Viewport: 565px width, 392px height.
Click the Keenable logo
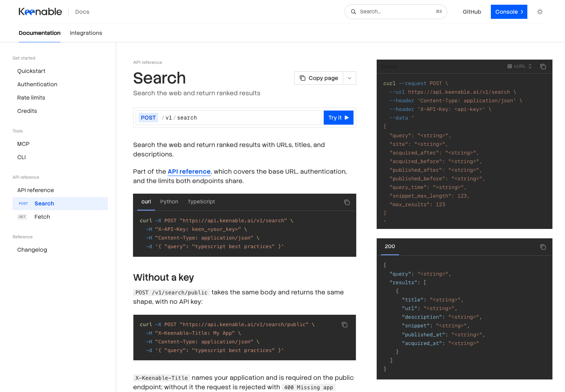click(x=40, y=12)
